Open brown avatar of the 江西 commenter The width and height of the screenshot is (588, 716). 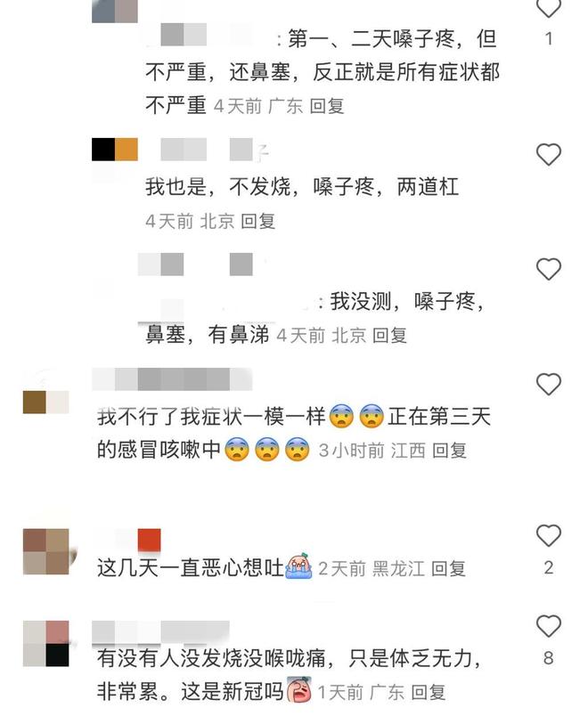[45, 402]
